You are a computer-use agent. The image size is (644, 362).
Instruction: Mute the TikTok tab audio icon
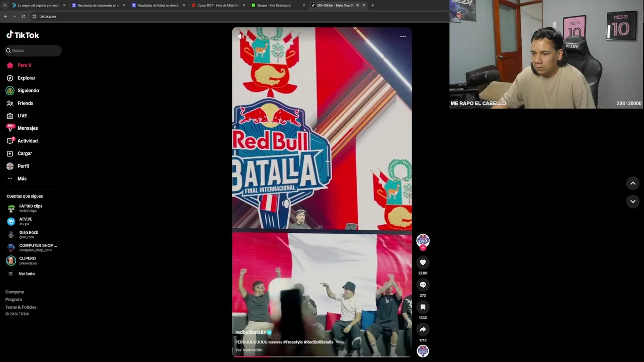pos(358,5)
